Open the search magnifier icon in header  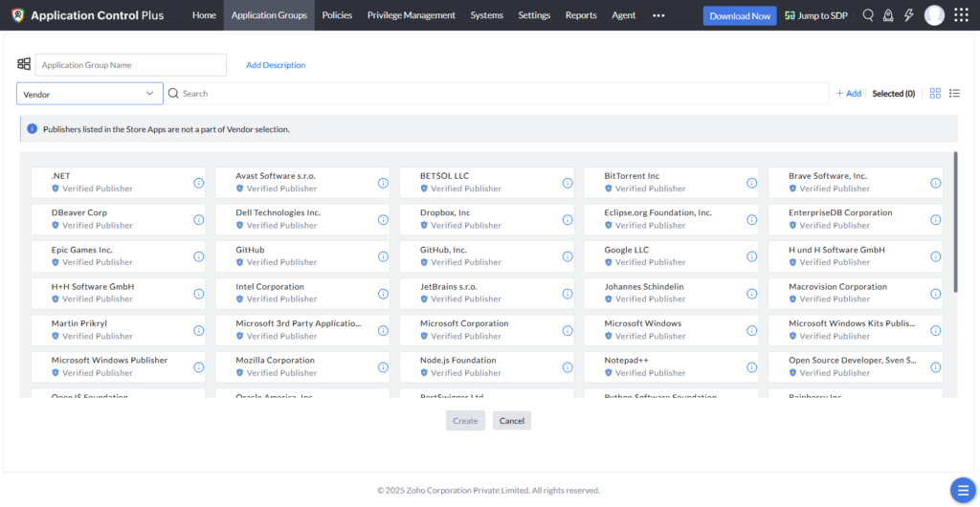[x=867, y=15]
